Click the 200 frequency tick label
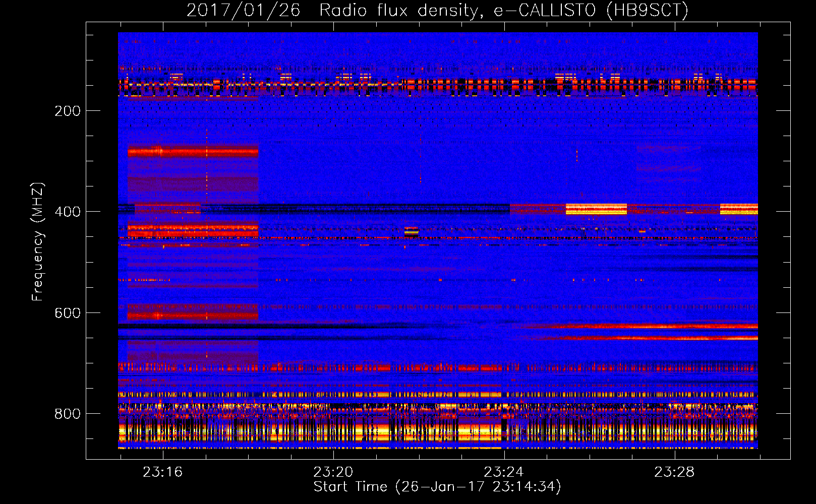This screenshot has width=816, height=504. coord(68,111)
